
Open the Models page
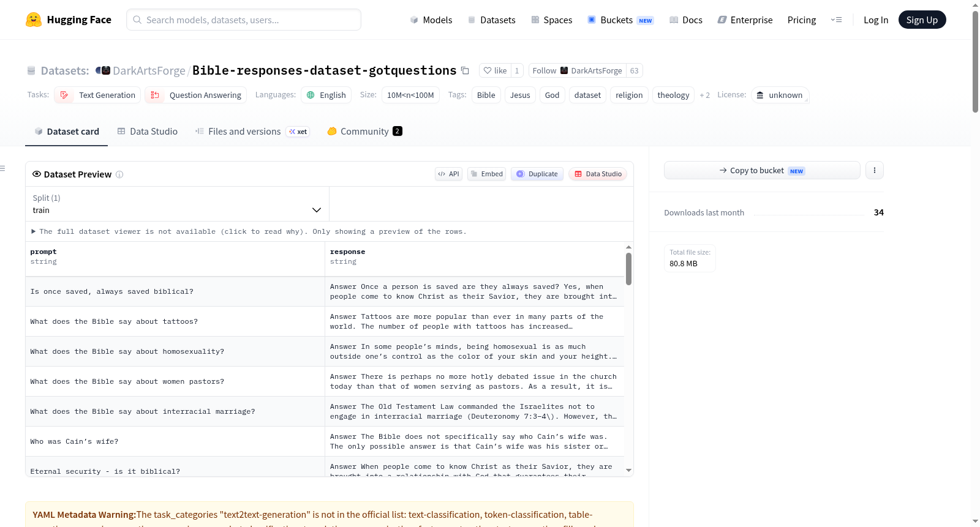pos(431,20)
